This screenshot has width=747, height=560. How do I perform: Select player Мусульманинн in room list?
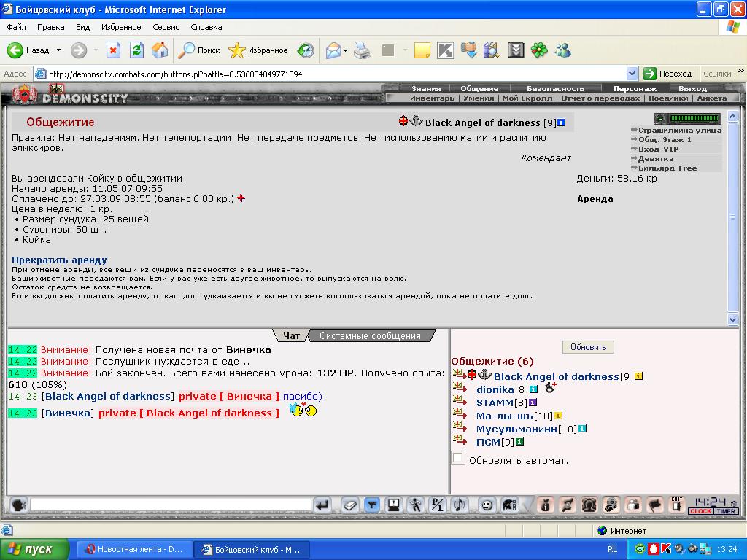click(x=516, y=429)
